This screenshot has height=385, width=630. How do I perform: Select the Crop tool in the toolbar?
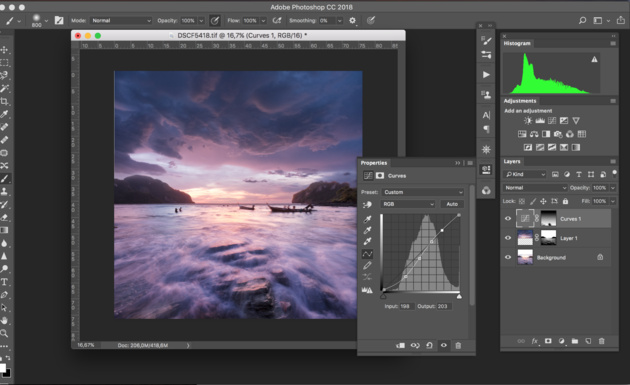point(4,101)
